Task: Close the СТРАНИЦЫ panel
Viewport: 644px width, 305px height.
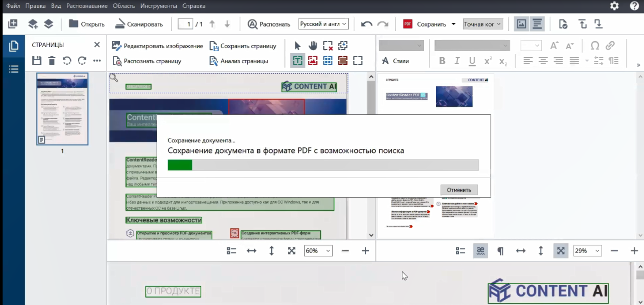Action: click(97, 45)
